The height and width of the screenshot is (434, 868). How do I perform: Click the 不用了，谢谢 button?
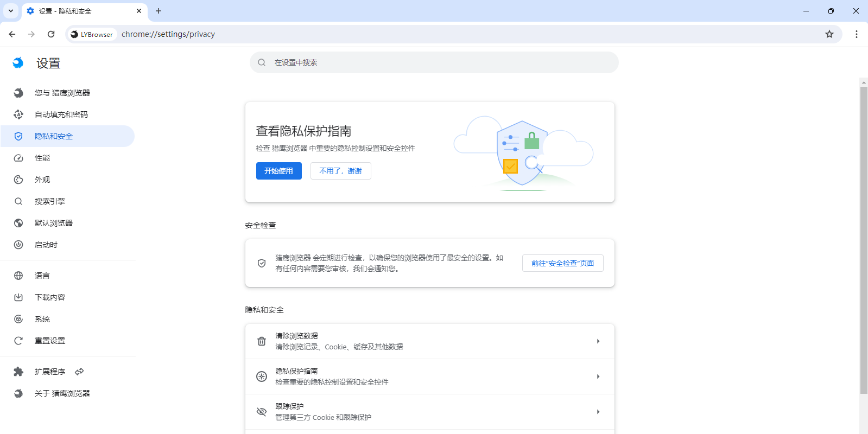pos(340,171)
